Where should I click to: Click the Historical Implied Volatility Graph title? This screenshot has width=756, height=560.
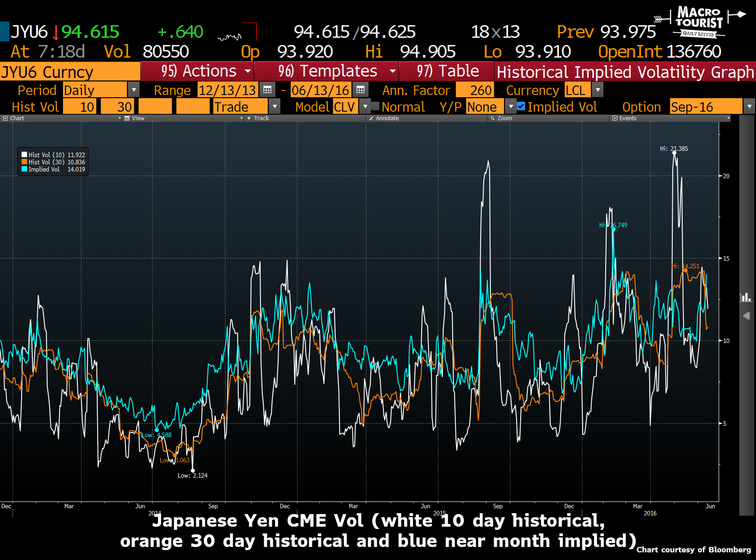click(625, 72)
